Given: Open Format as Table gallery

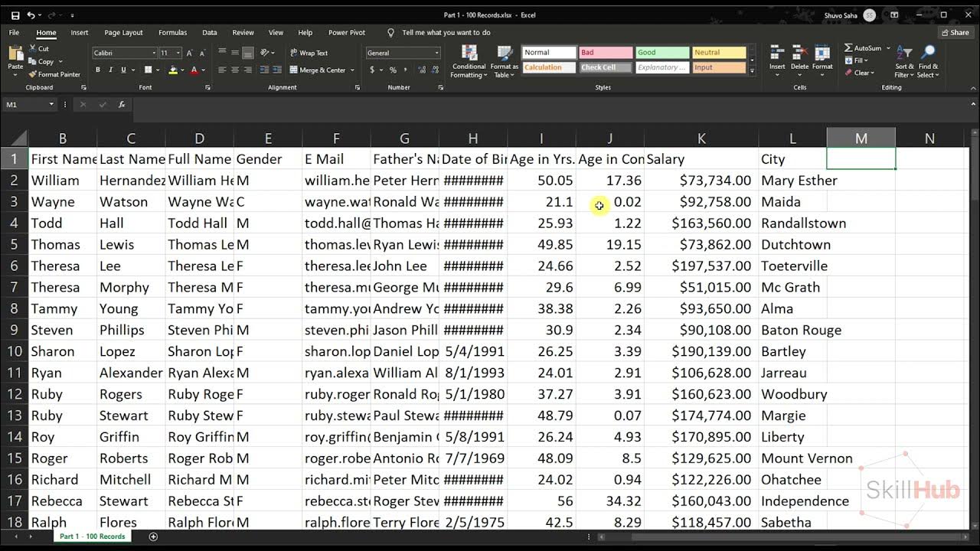Looking at the screenshot, I should [505, 62].
